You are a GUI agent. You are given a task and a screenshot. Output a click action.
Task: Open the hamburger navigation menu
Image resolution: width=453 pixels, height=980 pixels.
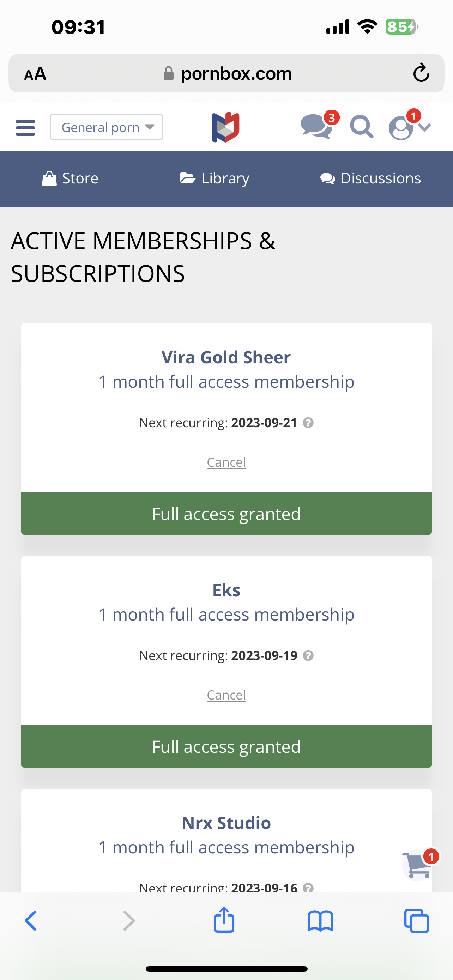25,127
